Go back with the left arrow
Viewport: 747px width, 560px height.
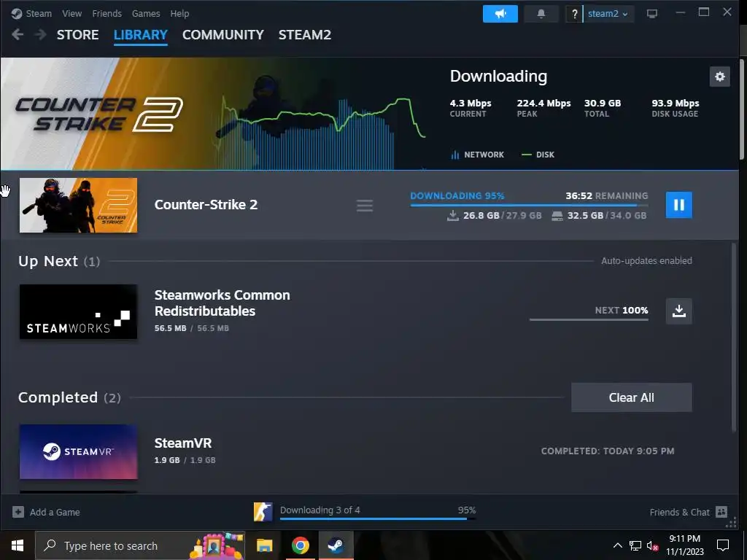click(x=18, y=34)
